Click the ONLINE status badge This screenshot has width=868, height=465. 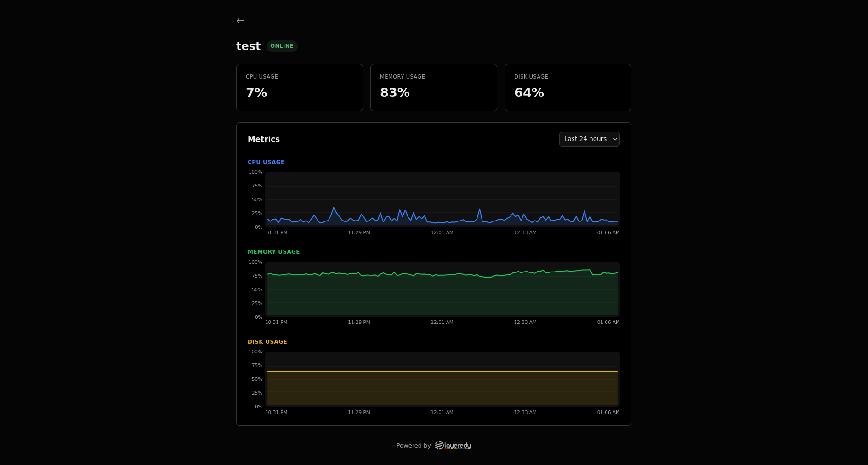tap(282, 46)
